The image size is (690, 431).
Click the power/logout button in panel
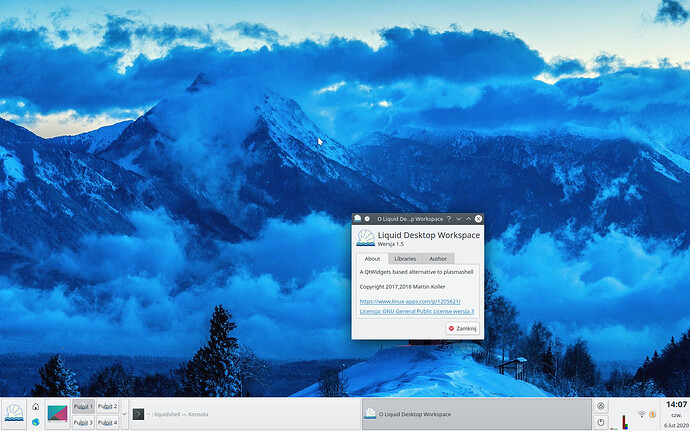tap(601, 422)
